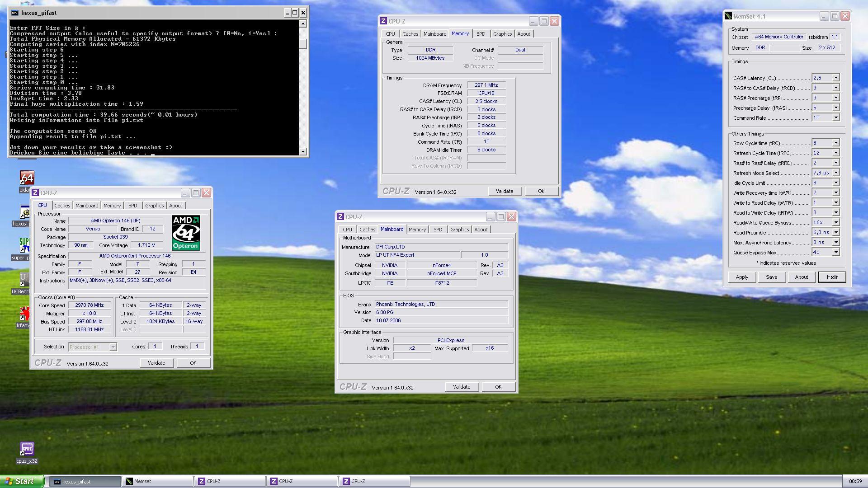Click OK in the CPU-Z CPU window
The image size is (868, 488).
[193, 363]
